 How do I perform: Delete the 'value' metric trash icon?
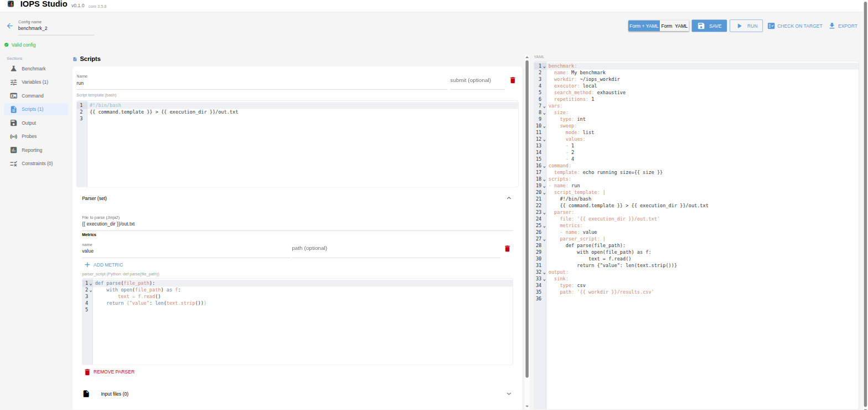coord(507,249)
